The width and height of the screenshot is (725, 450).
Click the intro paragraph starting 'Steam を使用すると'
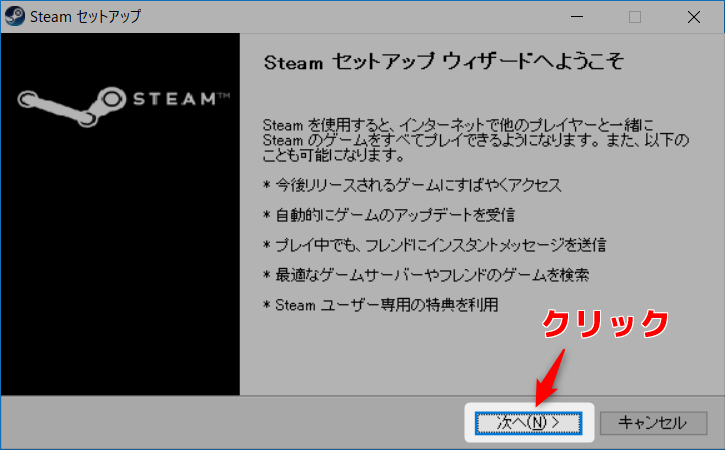tap(476, 140)
